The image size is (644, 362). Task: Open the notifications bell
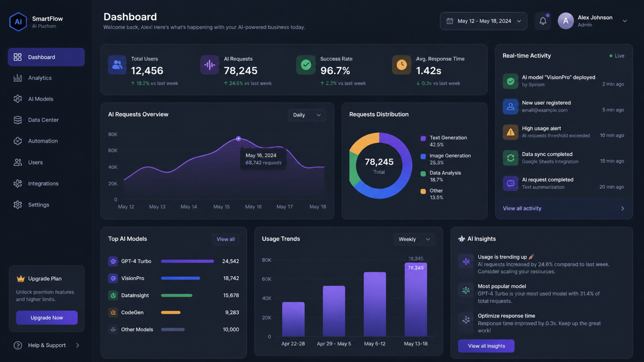point(543,21)
